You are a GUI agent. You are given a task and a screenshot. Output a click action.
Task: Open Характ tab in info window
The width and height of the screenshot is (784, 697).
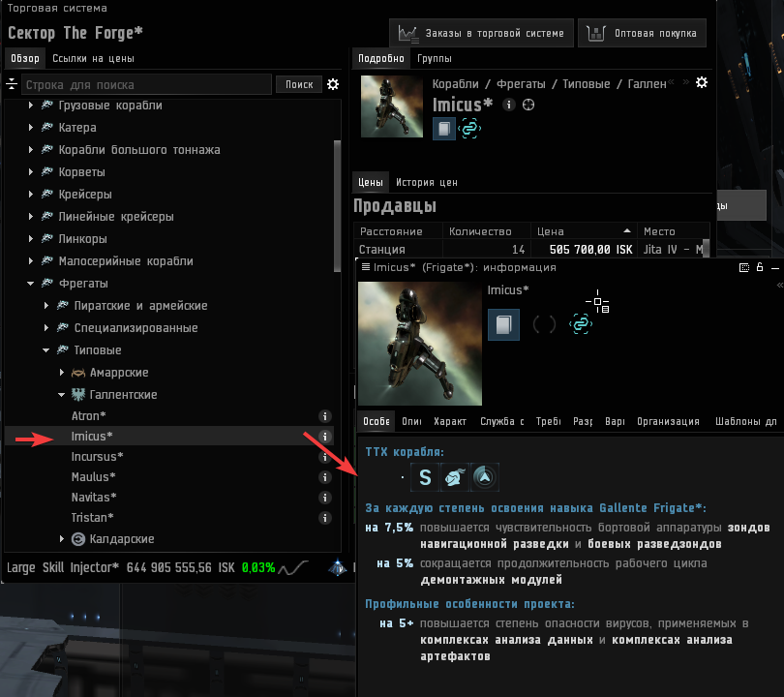[x=450, y=421]
